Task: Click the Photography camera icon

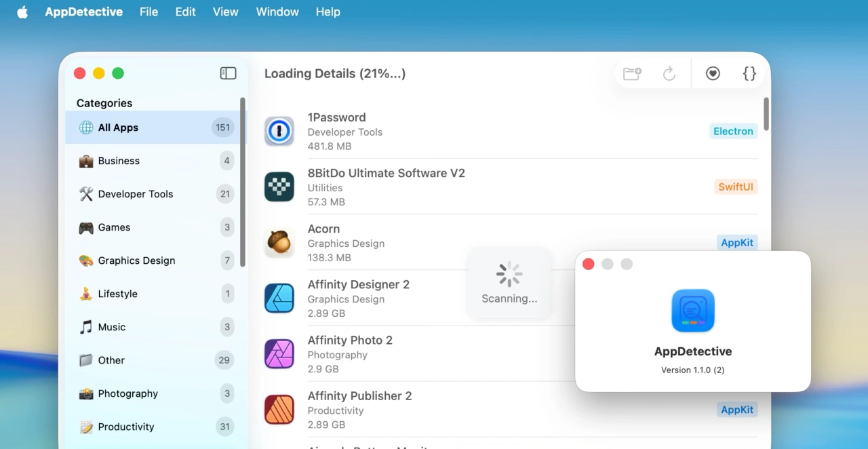Action: click(x=86, y=393)
